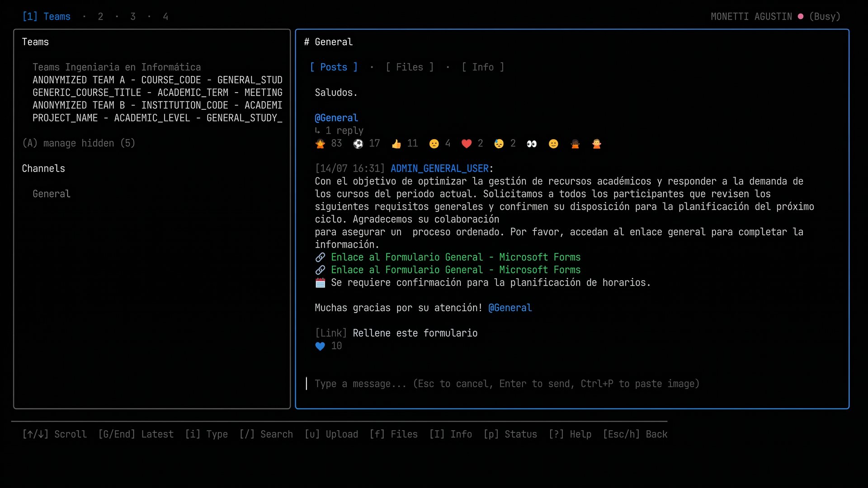Click the calendar icon beside Se requiere confirmación
Viewport: 868px width, 488px height.
[x=320, y=283]
